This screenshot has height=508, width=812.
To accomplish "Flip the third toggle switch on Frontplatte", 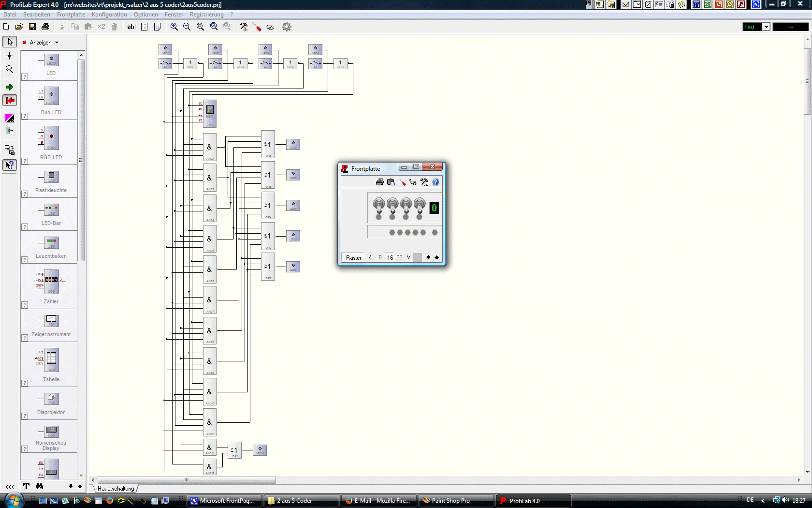I will (406, 205).
